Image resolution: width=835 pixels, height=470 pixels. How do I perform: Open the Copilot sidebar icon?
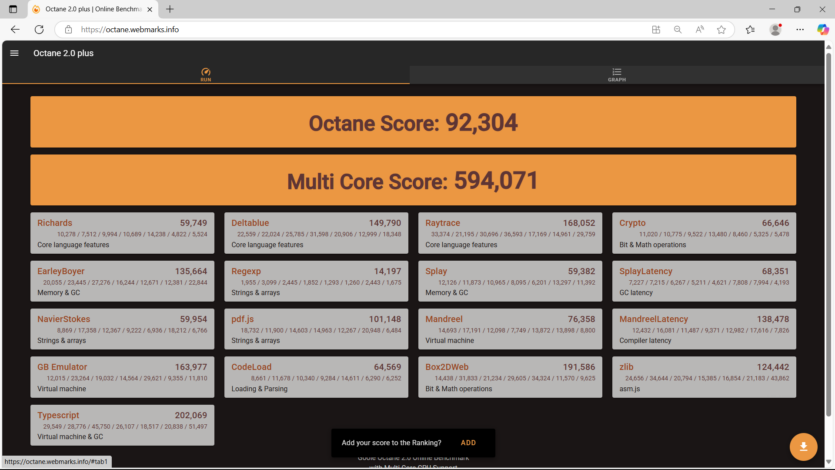point(823,30)
